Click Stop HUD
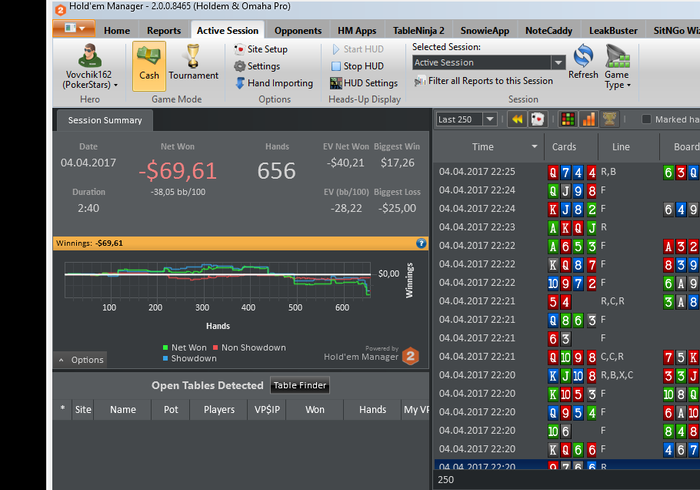 click(357, 66)
